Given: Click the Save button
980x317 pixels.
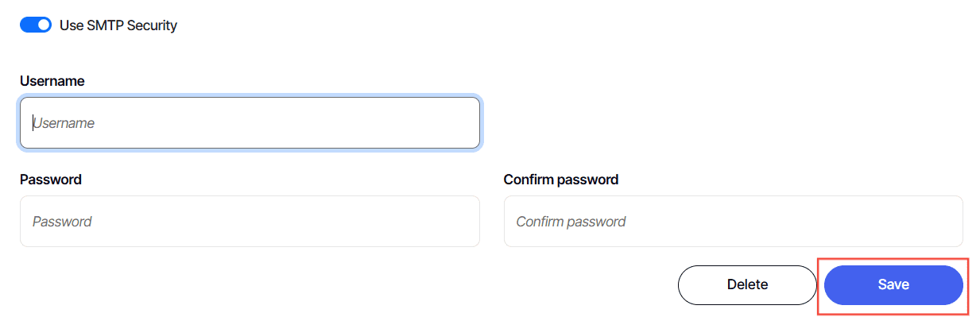Looking at the screenshot, I should [x=893, y=284].
